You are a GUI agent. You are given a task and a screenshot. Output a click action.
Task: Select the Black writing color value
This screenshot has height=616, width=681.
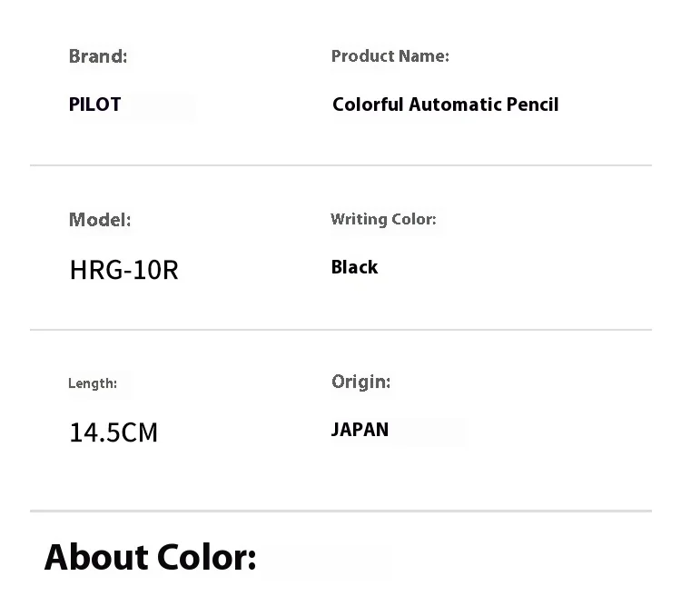[x=354, y=267]
